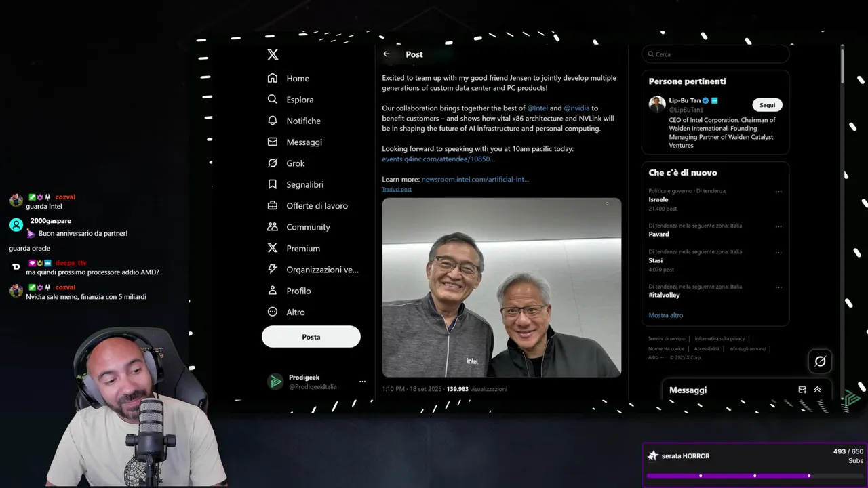This screenshot has height=488, width=868.
Task: Open options for #italvolley trend
Action: point(778,287)
